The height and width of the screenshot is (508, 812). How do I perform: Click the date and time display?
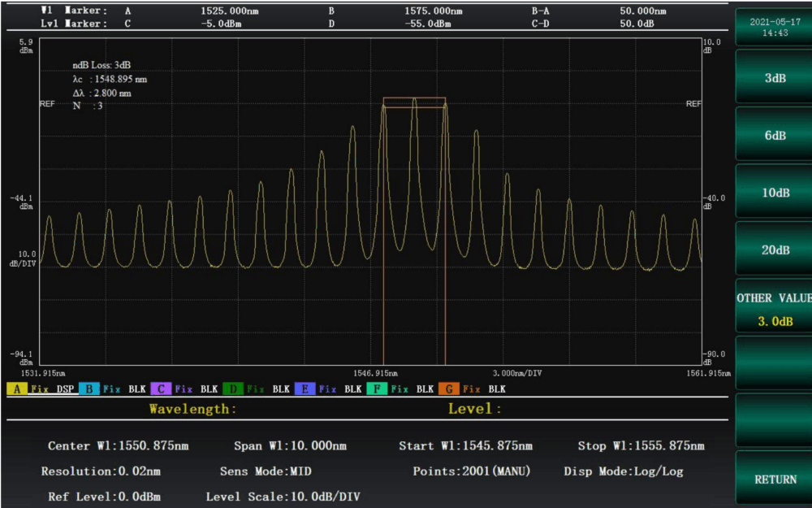point(775,28)
